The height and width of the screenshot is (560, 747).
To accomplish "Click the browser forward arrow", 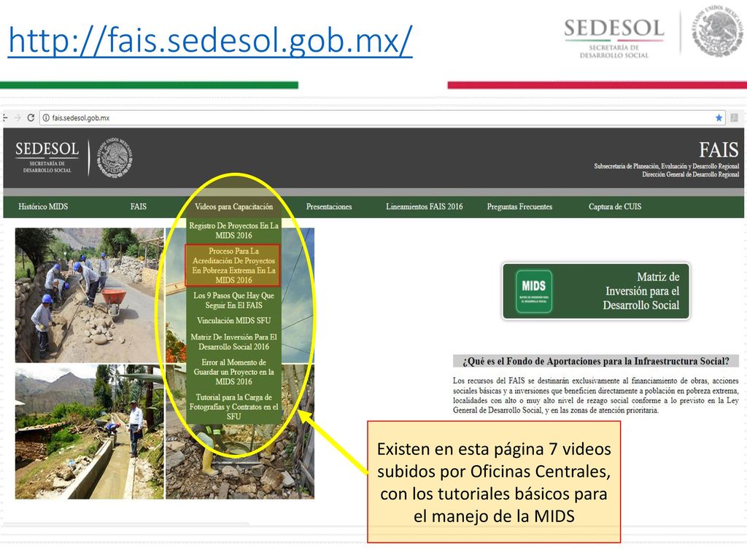I will (18, 117).
